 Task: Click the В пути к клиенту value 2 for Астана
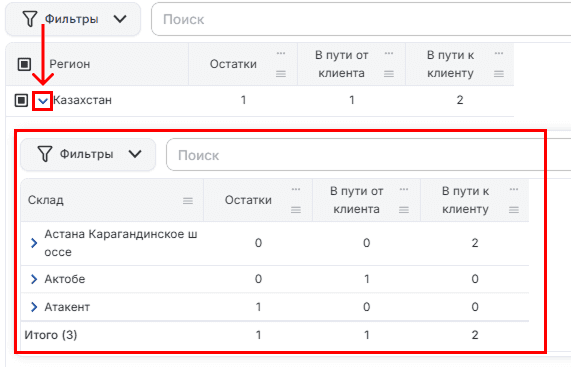click(475, 243)
